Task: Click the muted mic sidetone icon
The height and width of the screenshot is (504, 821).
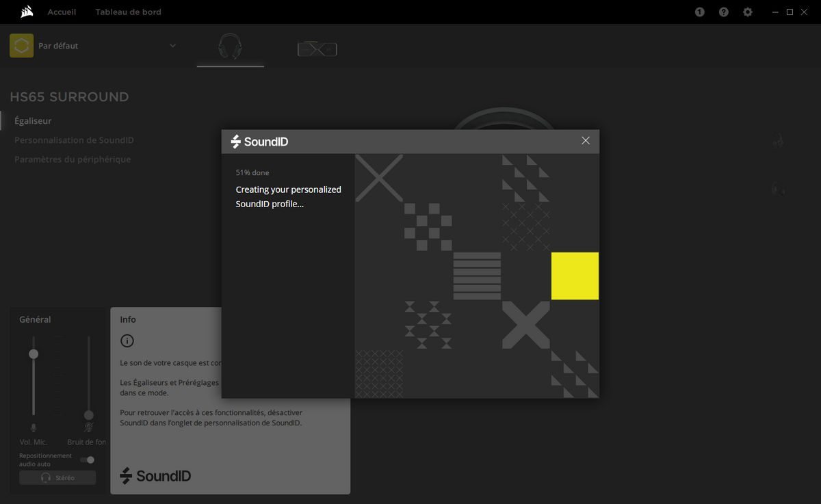Action: 88,428
